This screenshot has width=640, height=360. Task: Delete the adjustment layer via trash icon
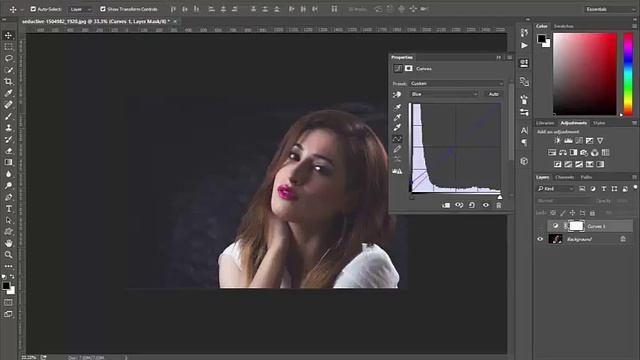click(x=498, y=205)
